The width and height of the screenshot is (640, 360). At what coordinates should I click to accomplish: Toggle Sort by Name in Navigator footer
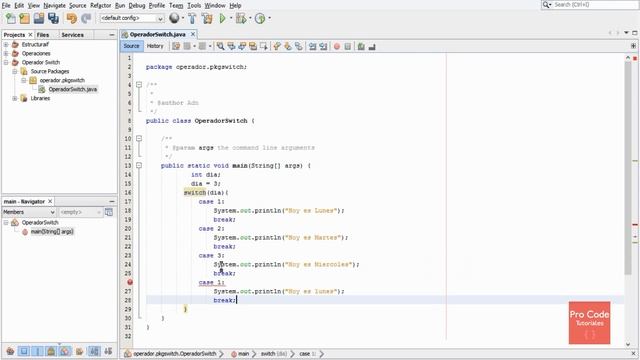click(x=94, y=351)
